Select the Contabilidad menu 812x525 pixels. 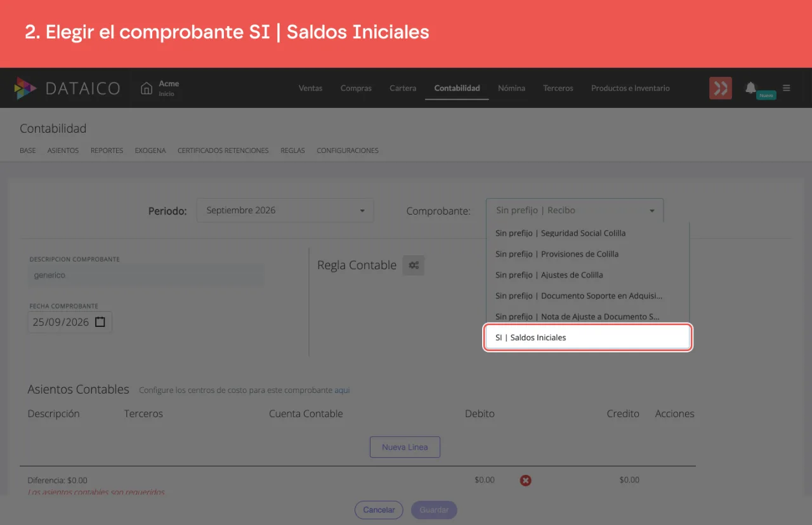pyautogui.click(x=457, y=88)
